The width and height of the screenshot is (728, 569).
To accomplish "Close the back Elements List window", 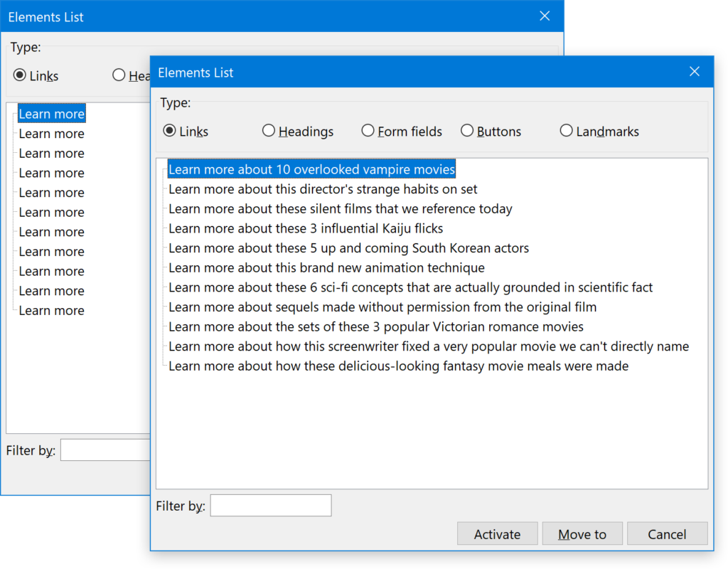I will click(x=545, y=16).
